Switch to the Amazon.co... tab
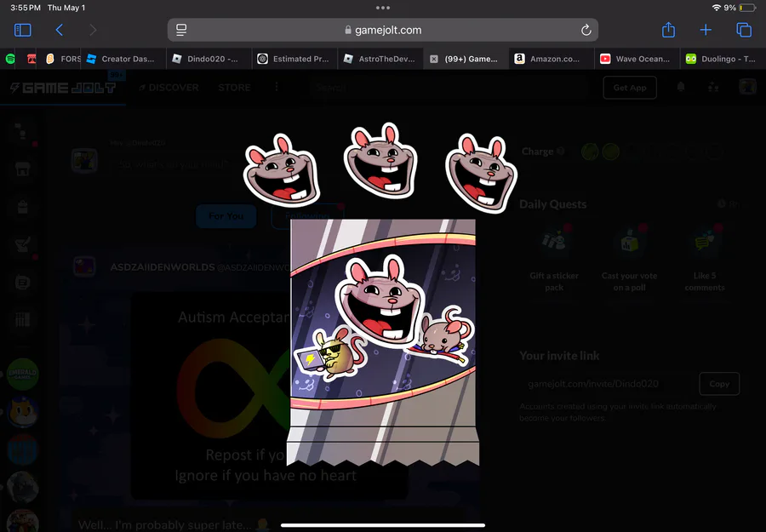The height and width of the screenshot is (532, 766). [552, 59]
